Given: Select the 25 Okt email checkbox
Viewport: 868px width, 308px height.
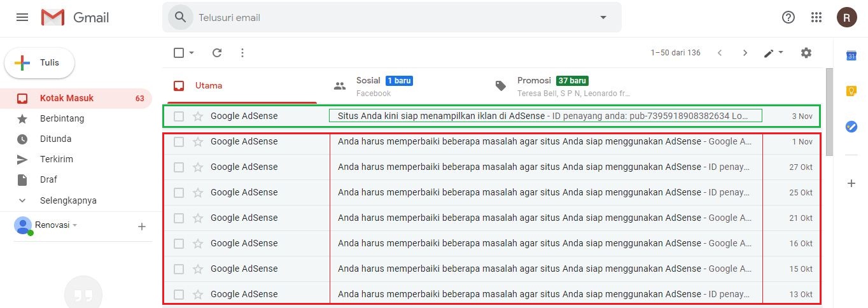Looking at the screenshot, I should tap(179, 192).
